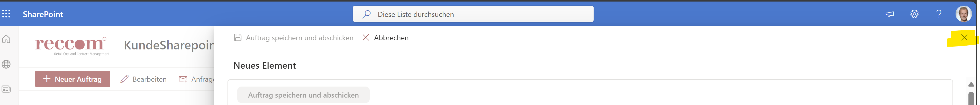Click the 'Neuer Auftrag' button
Screen dimensions: 980x105
73,79
